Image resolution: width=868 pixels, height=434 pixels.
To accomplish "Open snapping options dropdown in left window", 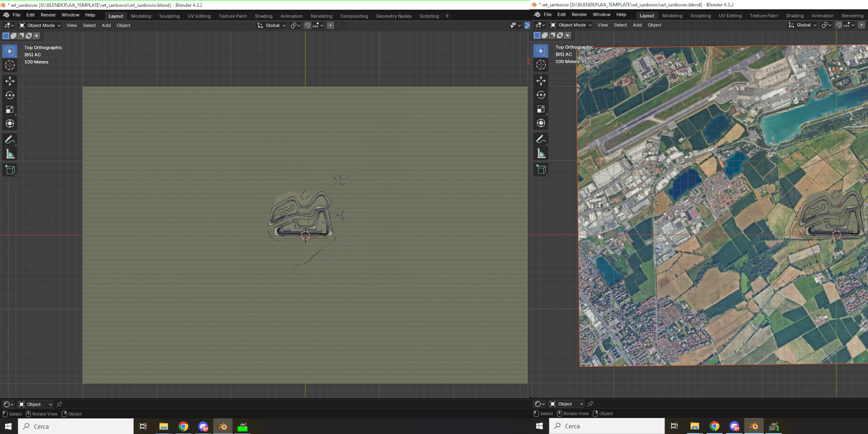I will click(318, 25).
